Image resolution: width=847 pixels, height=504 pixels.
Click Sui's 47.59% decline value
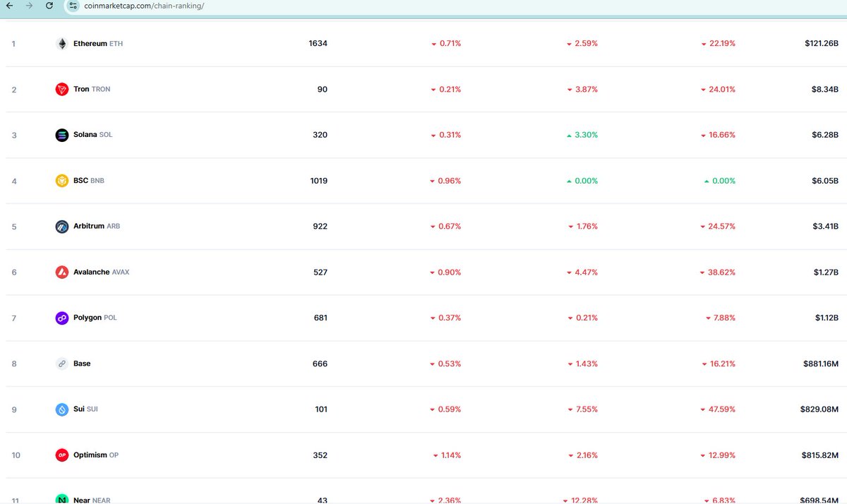pyautogui.click(x=718, y=409)
